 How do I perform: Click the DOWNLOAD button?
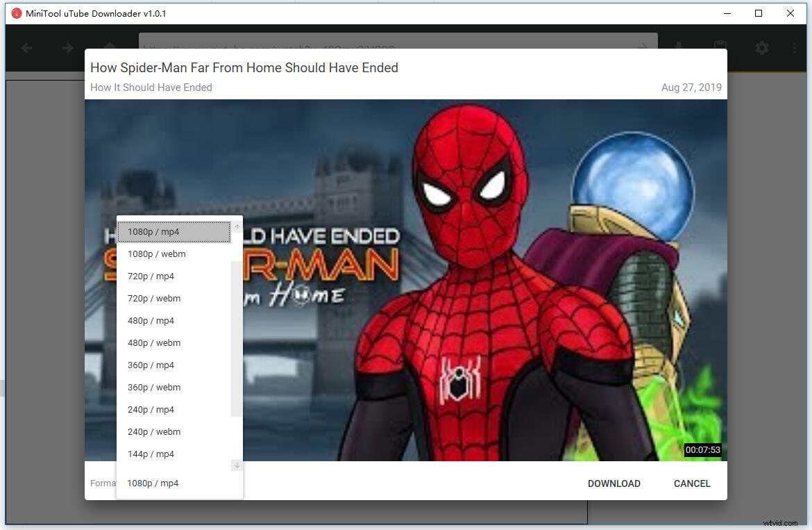pyautogui.click(x=614, y=483)
